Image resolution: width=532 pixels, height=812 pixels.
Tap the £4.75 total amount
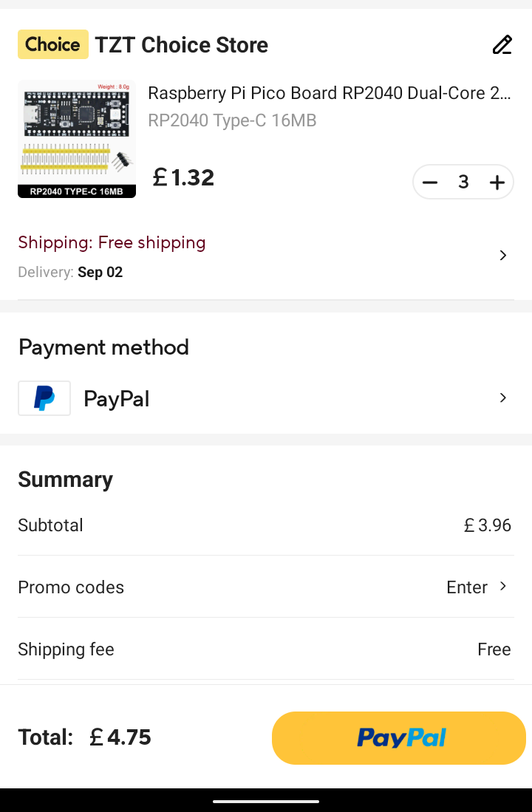pyautogui.click(x=120, y=737)
